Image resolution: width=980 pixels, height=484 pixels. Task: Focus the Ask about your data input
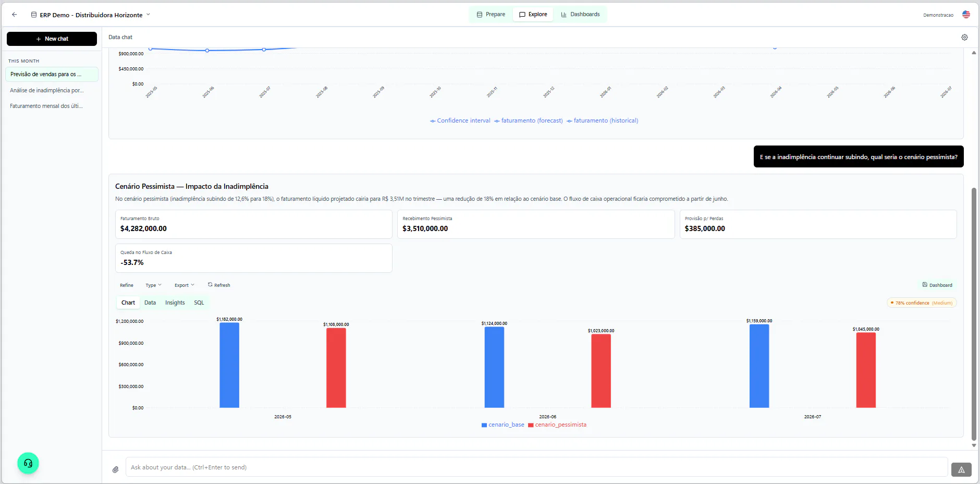click(x=536, y=467)
